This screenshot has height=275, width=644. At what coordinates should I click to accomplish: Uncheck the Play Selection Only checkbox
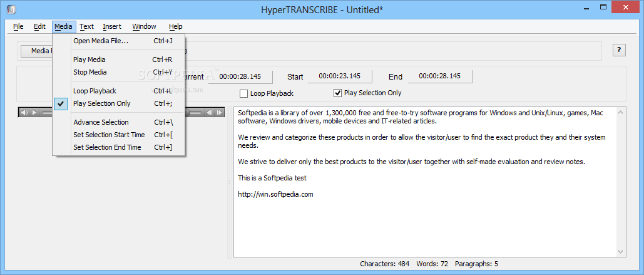click(337, 93)
